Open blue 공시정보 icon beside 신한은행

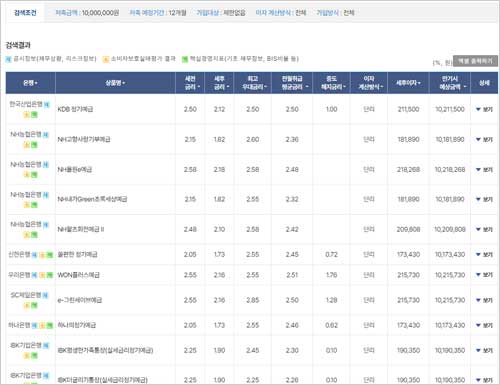[34, 255]
